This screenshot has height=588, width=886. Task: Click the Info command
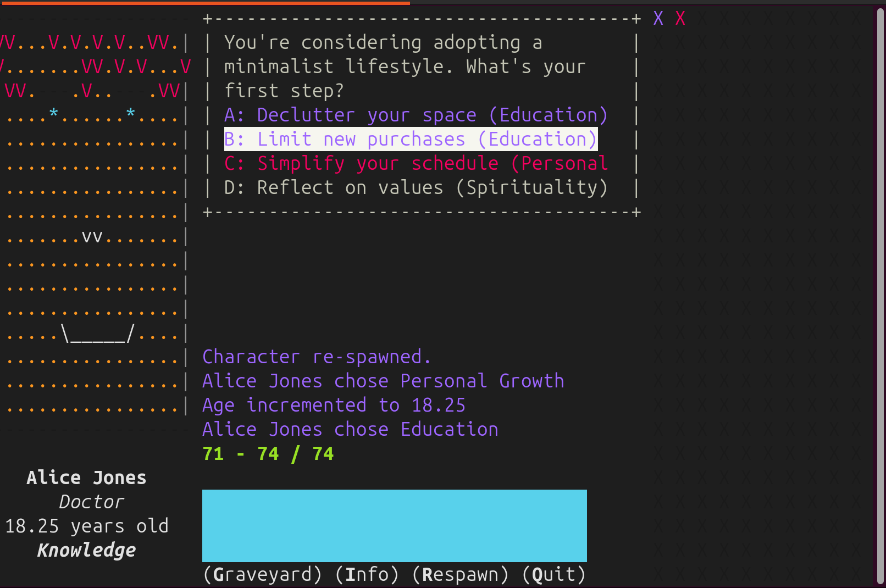[367, 574]
